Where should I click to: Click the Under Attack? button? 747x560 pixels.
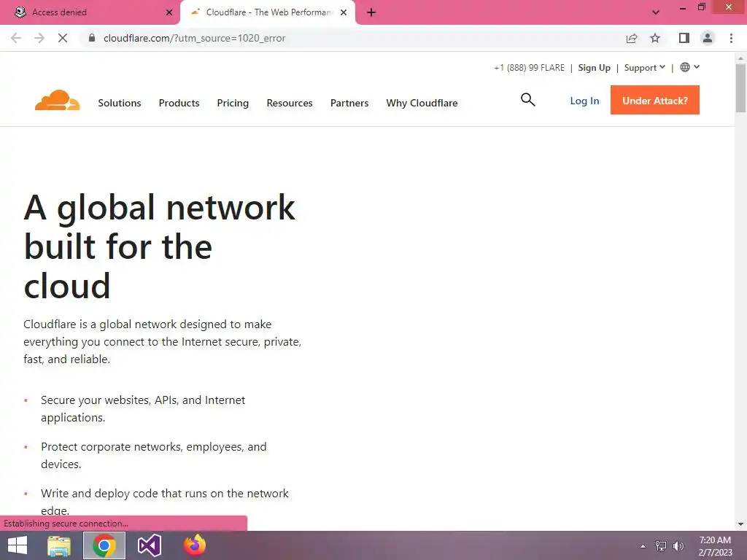click(655, 100)
